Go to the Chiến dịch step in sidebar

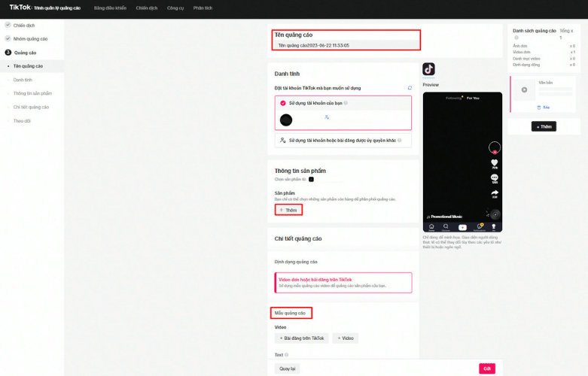click(x=24, y=26)
